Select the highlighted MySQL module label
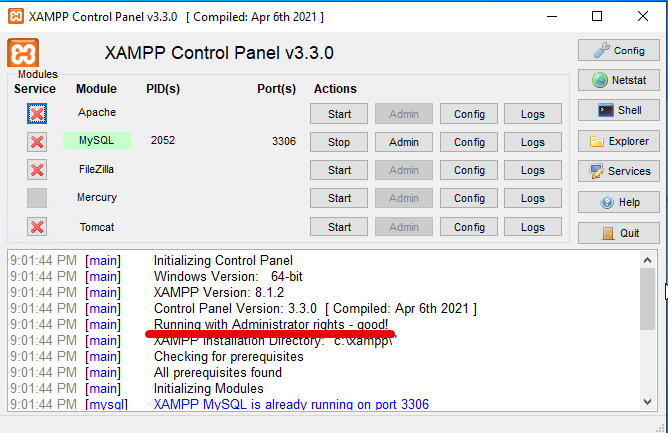This screenshot has height=433, width=668. pos(97,140)
